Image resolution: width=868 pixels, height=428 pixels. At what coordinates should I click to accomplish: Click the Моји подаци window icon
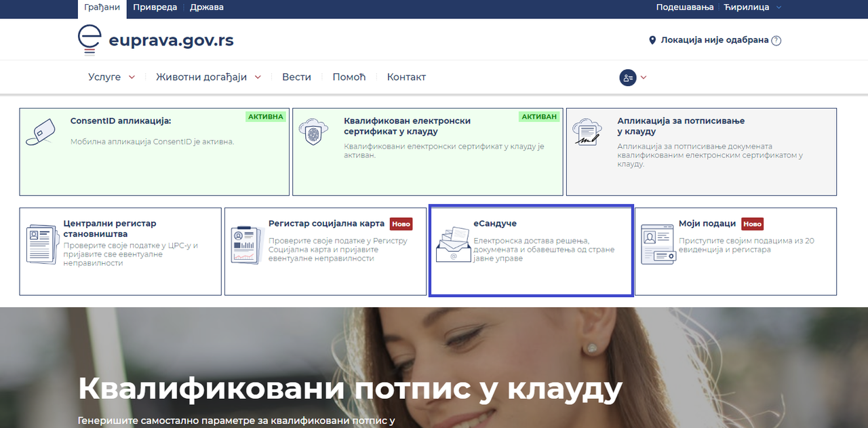click(658, 244)
